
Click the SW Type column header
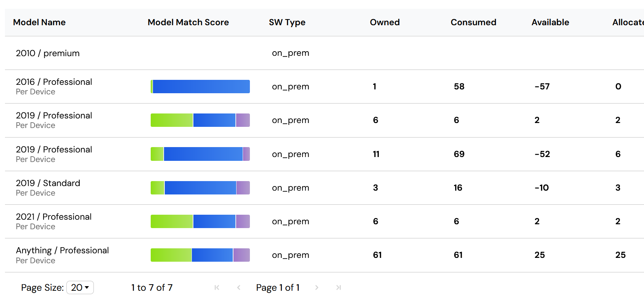pos(287,23)
